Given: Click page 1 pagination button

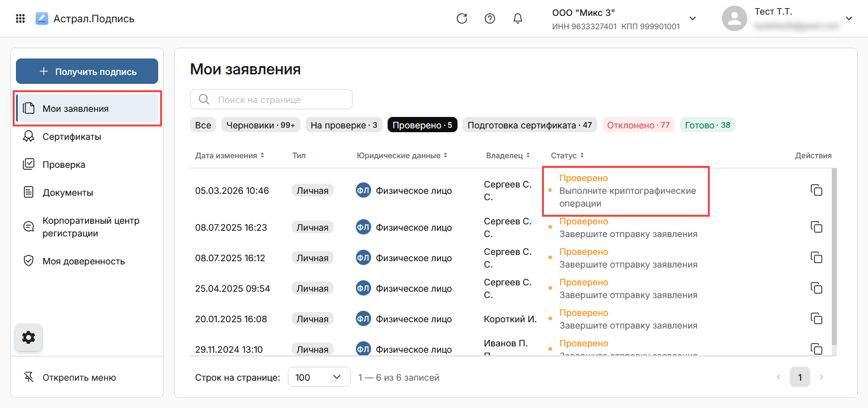Looking at the screenshot, I should (x=800, y=377).
